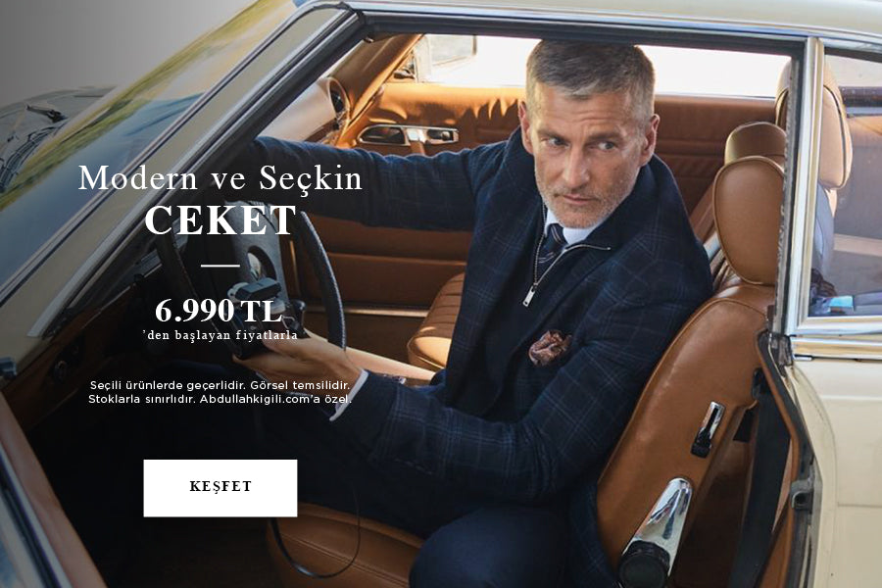Select the CEKET heading text
The width and height of the screenshot is (882, 588).
pos(220,220)
